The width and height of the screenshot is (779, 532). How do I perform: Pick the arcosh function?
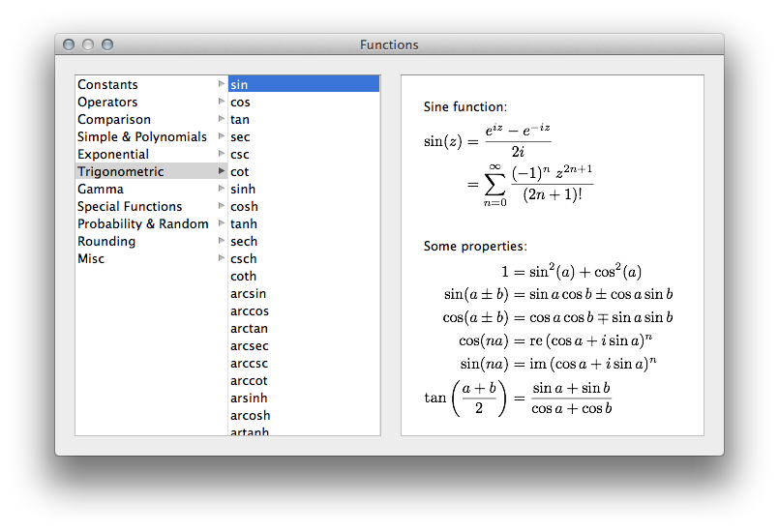(x=250, y=416)
